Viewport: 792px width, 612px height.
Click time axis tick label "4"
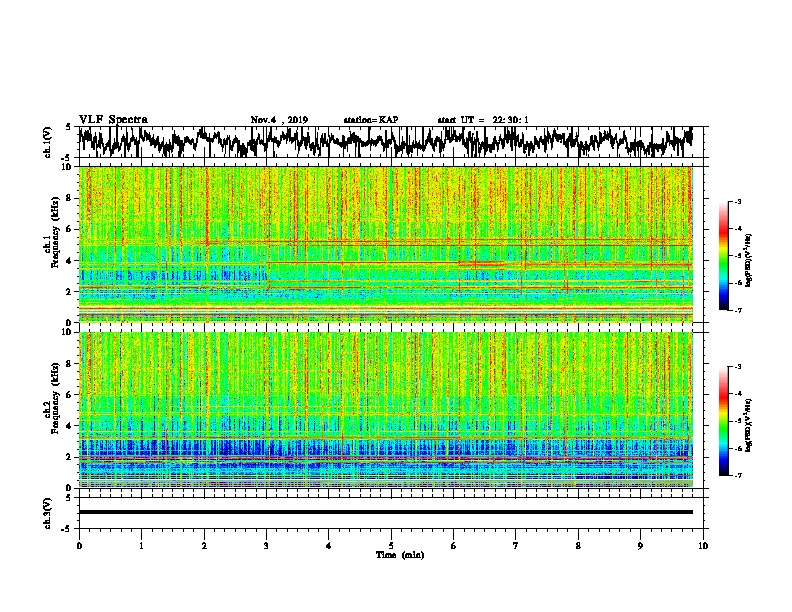point(329,546)
